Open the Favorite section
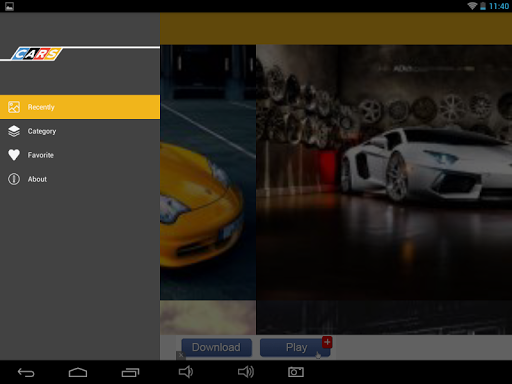512x384 pixels. (80, 155)
